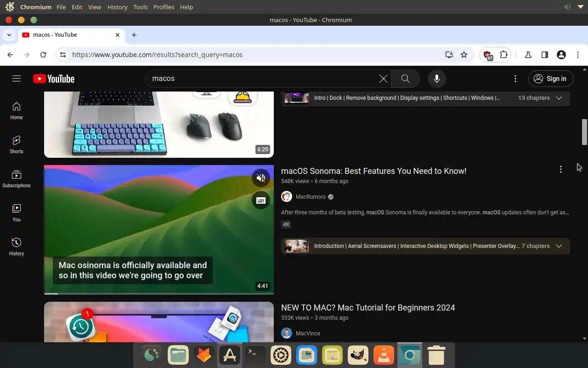This screenshot has width=588, height=368.
Task: Expand the 7 chapters list
Action: pos(559,246)
